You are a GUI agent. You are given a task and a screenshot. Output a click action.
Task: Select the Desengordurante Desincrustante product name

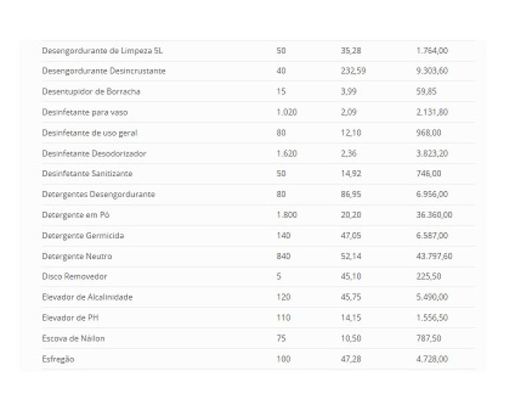(x=104, y=71)
